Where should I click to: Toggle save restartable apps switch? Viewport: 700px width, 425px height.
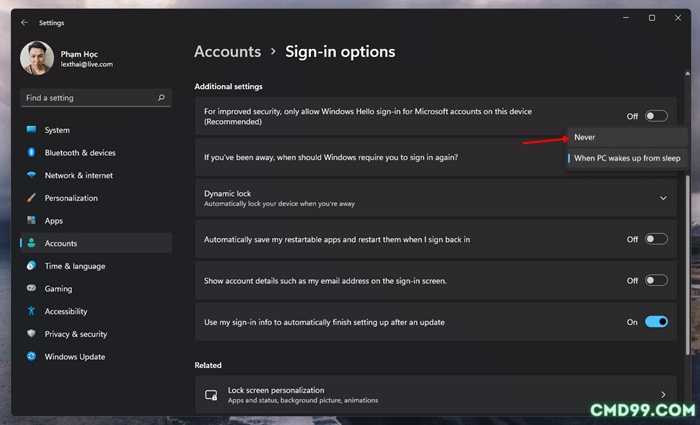656,239
